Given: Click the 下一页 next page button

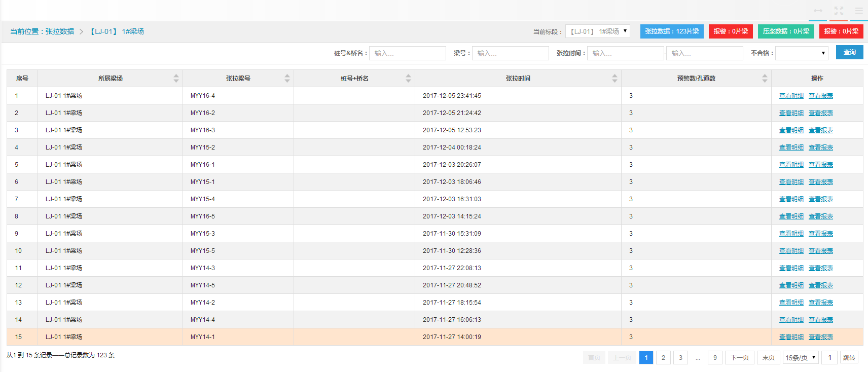Looking at the screenshot, I should coord(739,358).
